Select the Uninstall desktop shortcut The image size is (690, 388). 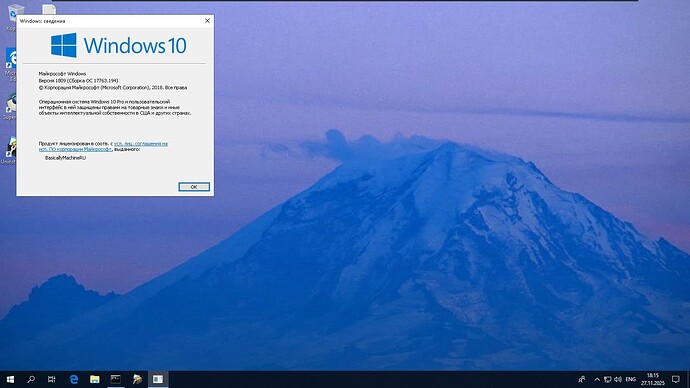coord(10,150)
